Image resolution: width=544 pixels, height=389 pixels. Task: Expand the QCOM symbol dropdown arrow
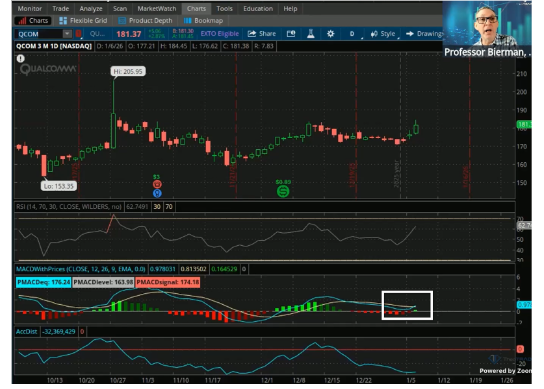click(x=67, y=34)
